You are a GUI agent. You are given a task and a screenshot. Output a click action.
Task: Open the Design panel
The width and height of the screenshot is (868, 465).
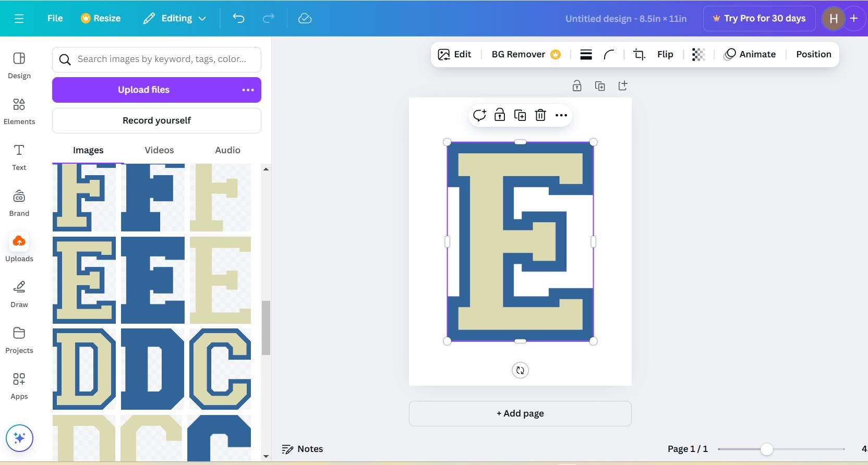(19, 65)
